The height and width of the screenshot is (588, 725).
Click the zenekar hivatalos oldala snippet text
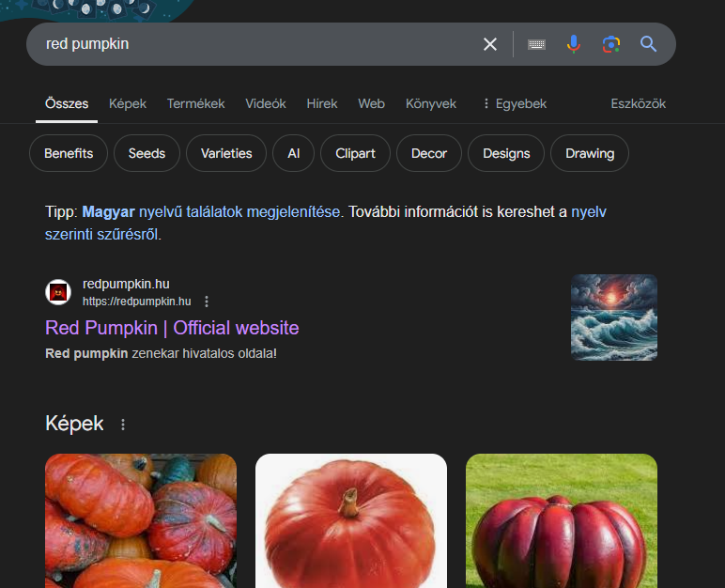click(x=204, y=353)
